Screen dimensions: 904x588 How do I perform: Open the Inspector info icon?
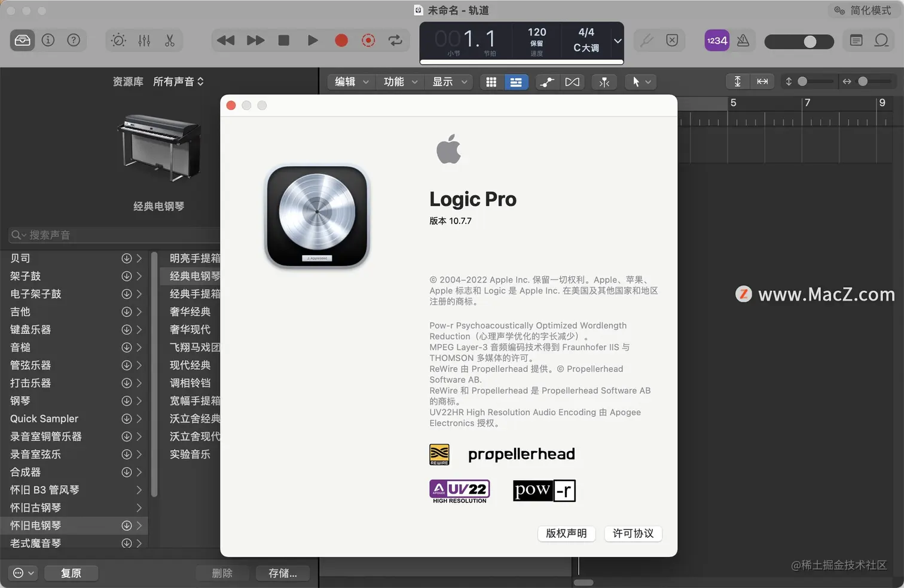click(x=48, y=40)
